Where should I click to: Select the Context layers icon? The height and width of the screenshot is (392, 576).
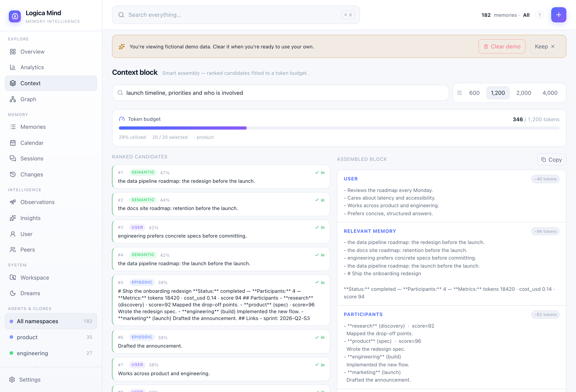13,83
